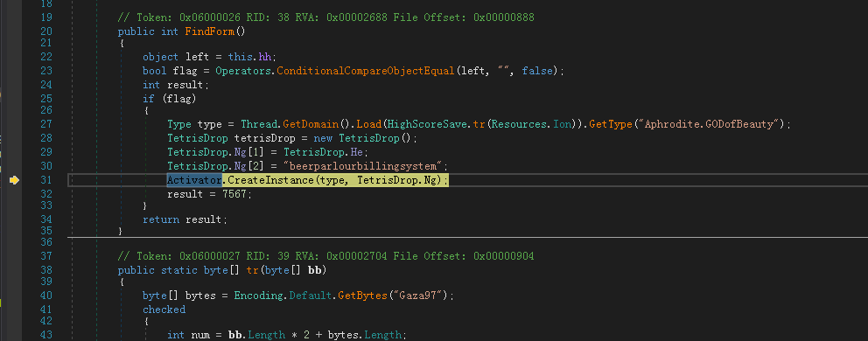Click the token value 0x06000027 in the comment

(x=210, y=255)
